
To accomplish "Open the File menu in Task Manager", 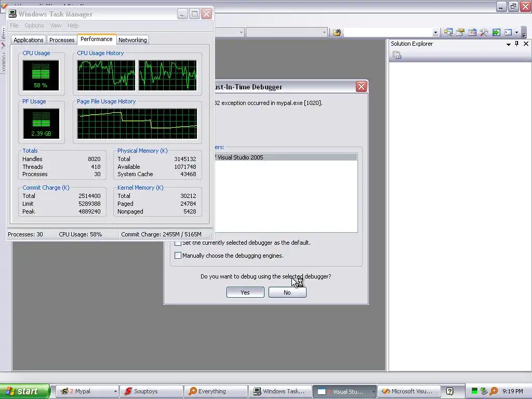I will (14, 25).
